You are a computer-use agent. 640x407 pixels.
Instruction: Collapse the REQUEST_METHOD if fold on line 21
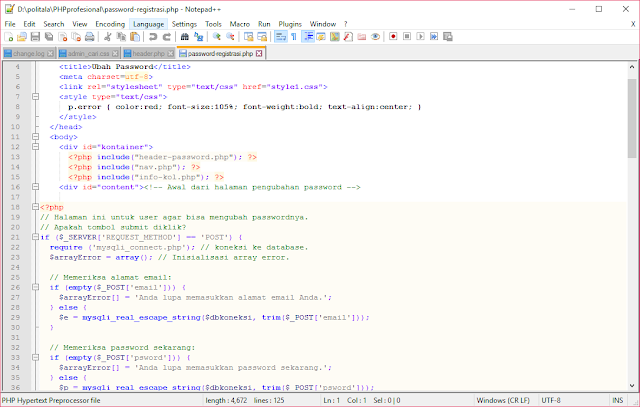(x=36, y=237)
